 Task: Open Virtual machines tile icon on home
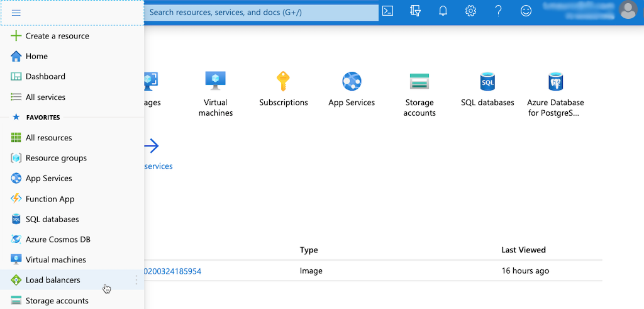pyautogui.click(x=215, y=81)
